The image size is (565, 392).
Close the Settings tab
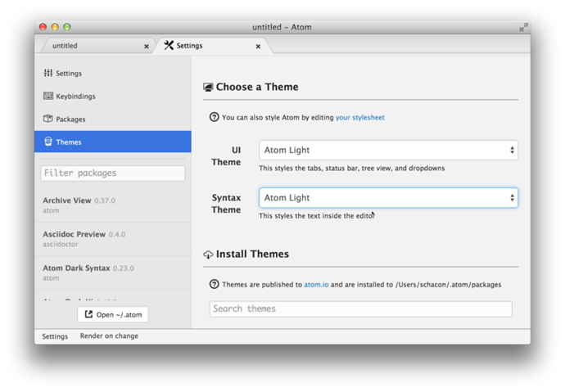point(258,47)
